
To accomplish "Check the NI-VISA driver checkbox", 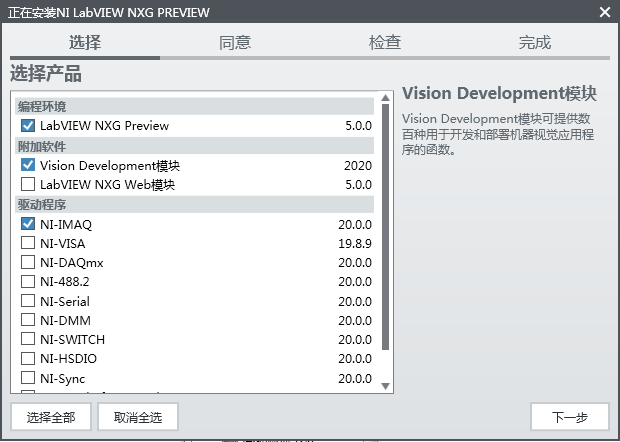I will [x=28, y=244].
